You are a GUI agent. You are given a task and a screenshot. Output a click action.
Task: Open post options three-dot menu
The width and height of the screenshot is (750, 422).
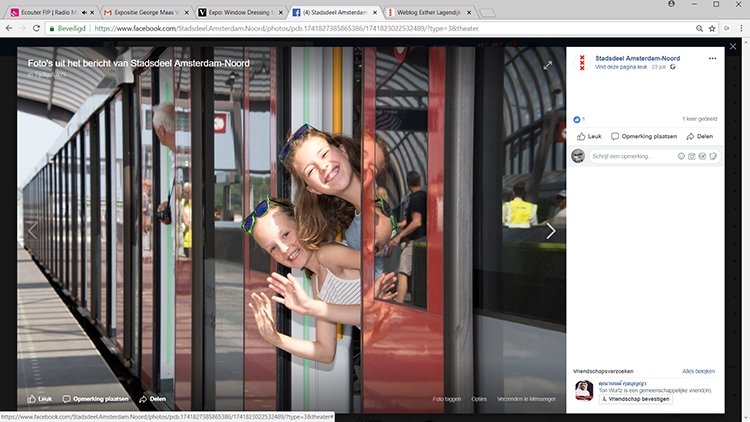point(712,58)
